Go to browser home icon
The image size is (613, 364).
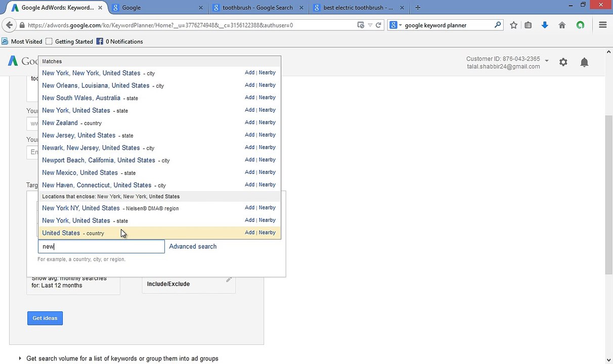click(562, 25)
